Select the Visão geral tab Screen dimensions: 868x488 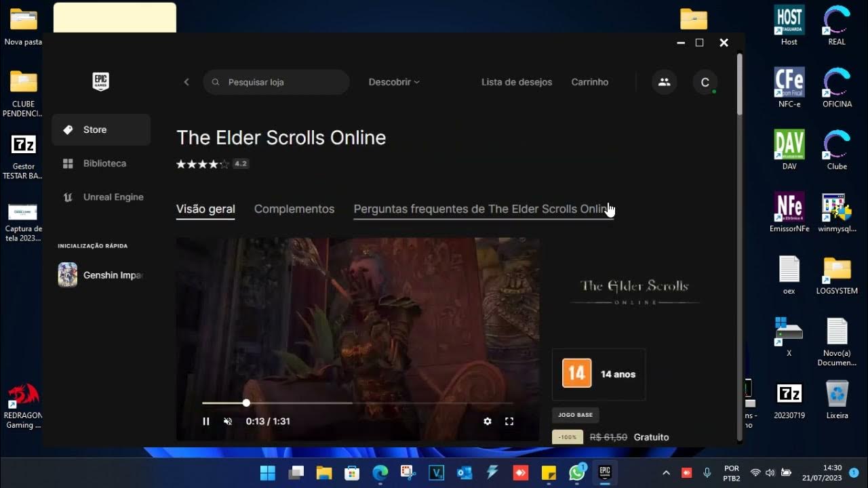coord(205,209)
